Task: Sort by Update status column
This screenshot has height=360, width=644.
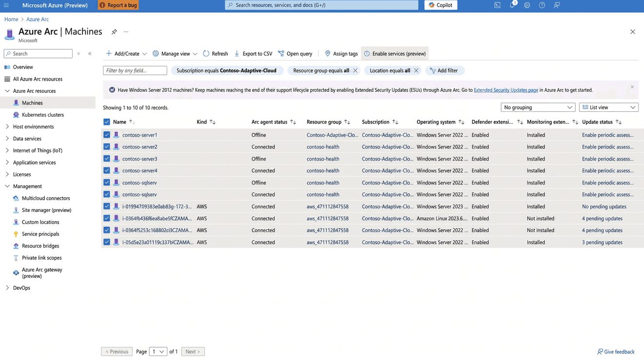Action: tap(619, 122)
